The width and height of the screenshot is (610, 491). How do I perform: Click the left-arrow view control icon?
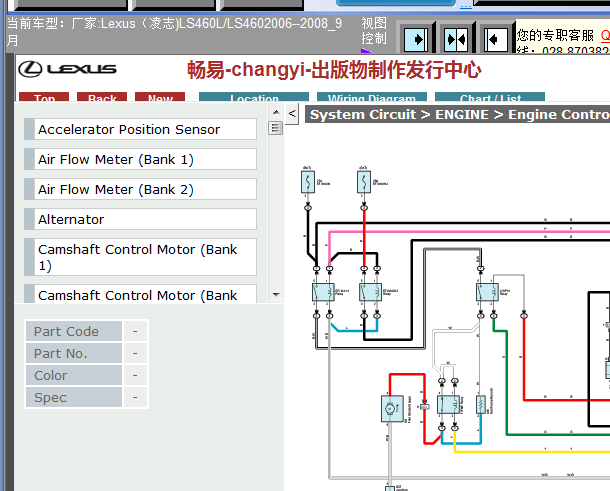coord(496,39)
